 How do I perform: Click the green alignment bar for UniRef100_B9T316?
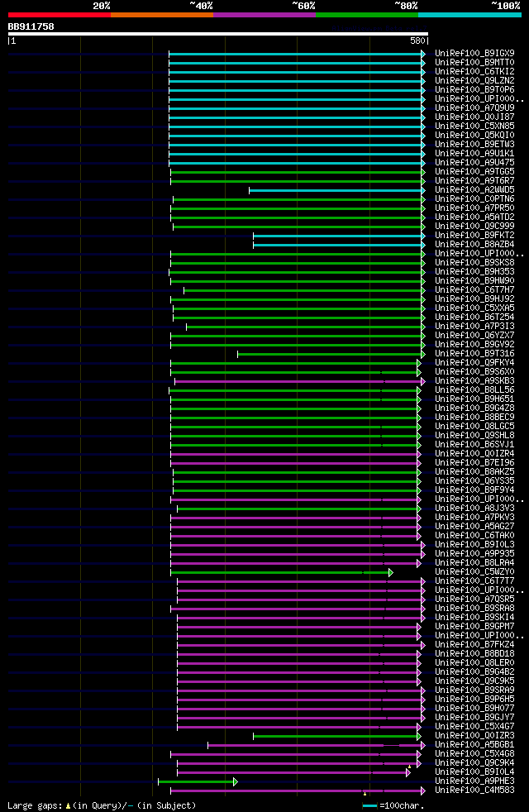[331, 354]
